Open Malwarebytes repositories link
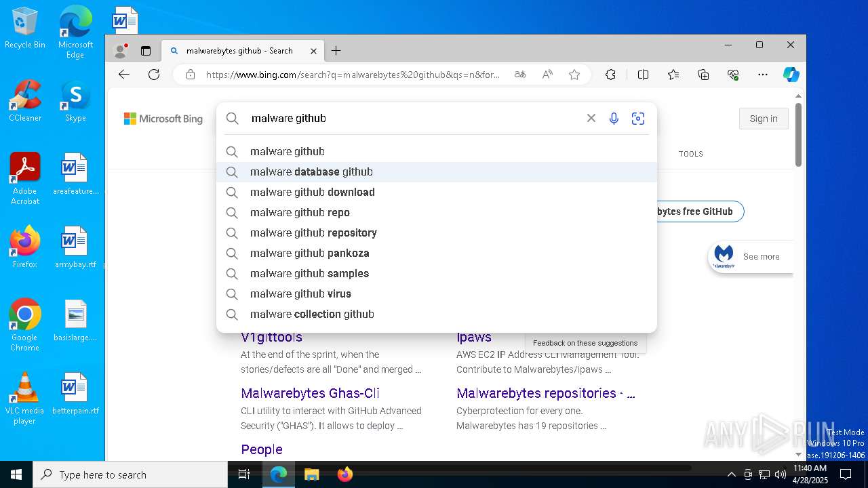Screen dimensions: 868x488 pos(546,393)
